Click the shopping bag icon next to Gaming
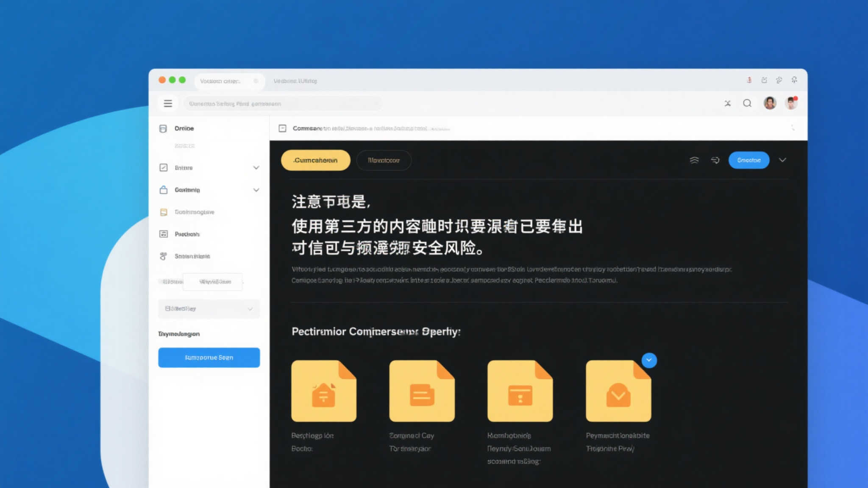 [164, 190]
